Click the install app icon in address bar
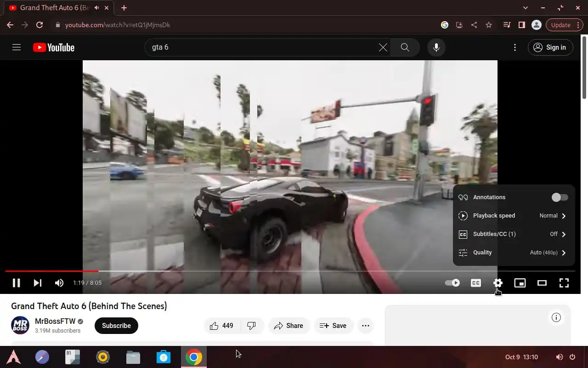 459,25
